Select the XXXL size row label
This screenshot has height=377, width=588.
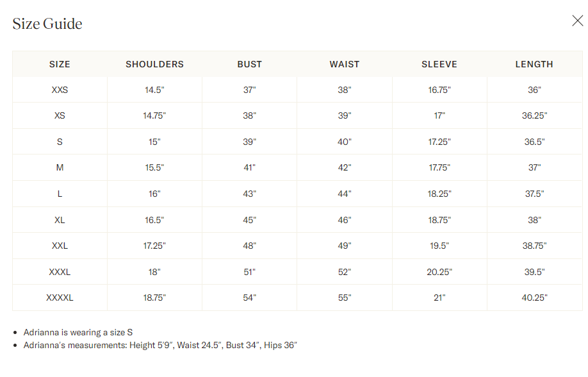click(60, 272)
